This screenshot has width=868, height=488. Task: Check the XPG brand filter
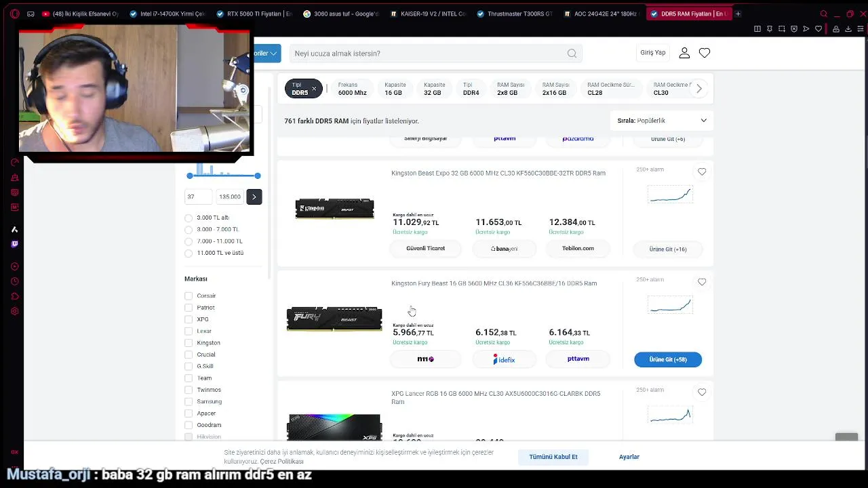[x=189, y=319]
